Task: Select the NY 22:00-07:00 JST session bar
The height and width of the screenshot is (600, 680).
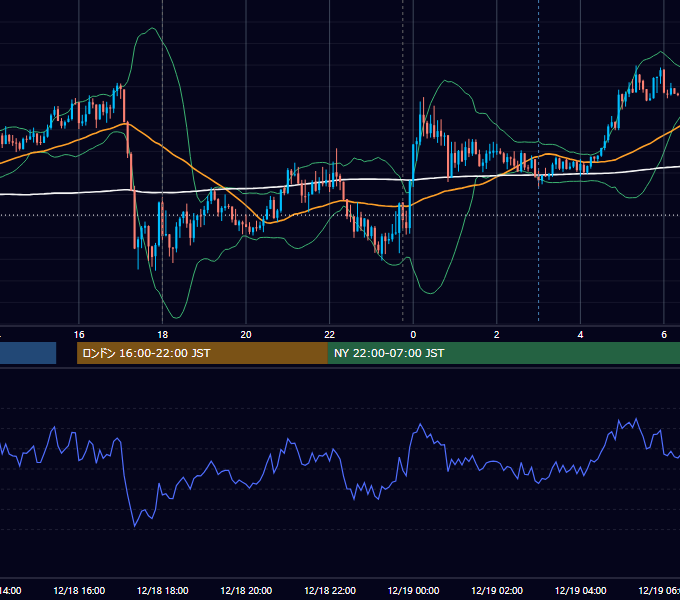Action: pyautogui.click(x=503, y=353)
